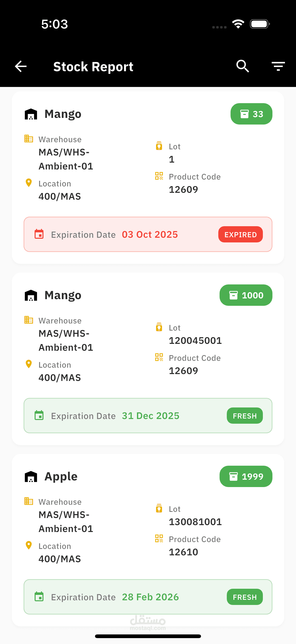Click the Stock Report page title

point(93,67)
